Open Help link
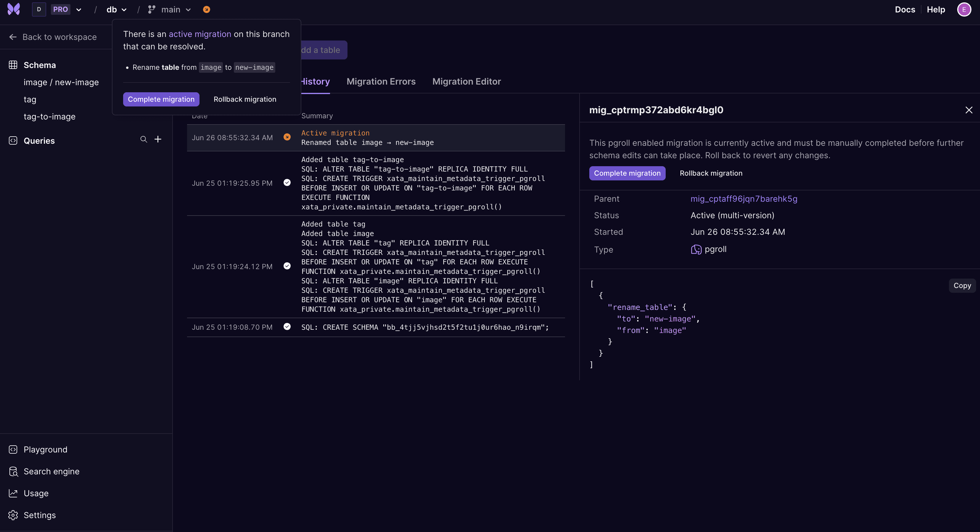The width and height of the screenshot is (980, 532). (936, 9)
